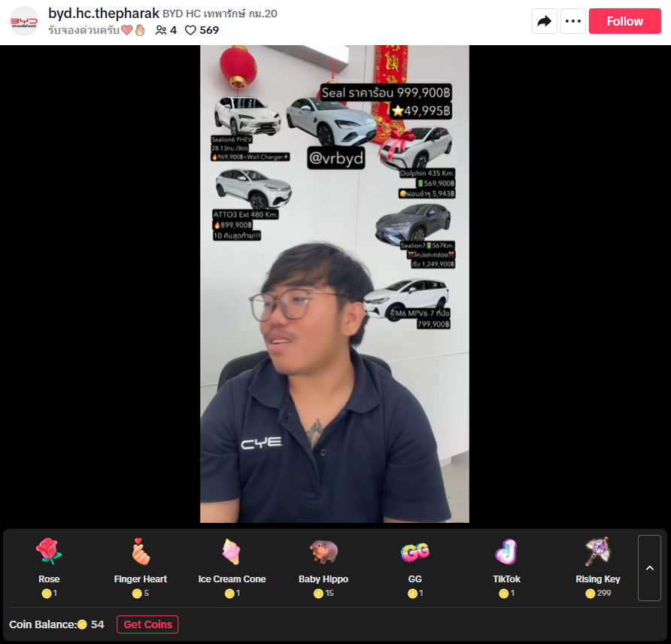Send a Rose gift
Screen dimensions: 671x644
pos(49,568)
